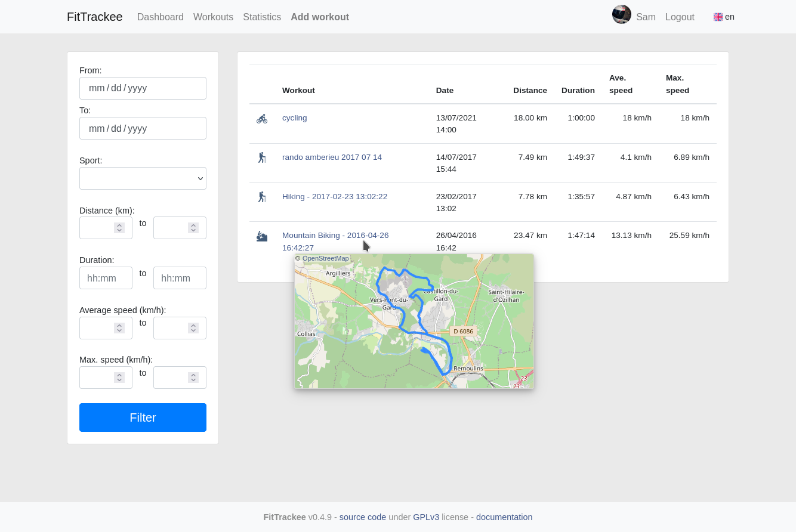Open the Statistics page
Viewport: 796px width, 532px height.
click(x=261, y=17)
